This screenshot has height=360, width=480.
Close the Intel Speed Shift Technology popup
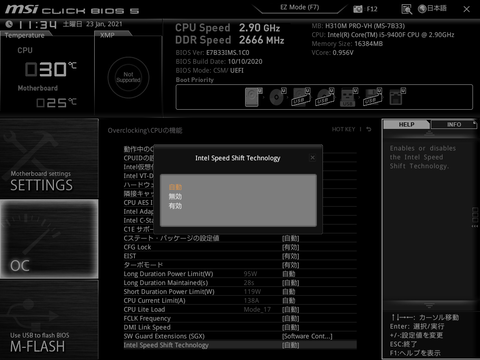tap(312, 158)
